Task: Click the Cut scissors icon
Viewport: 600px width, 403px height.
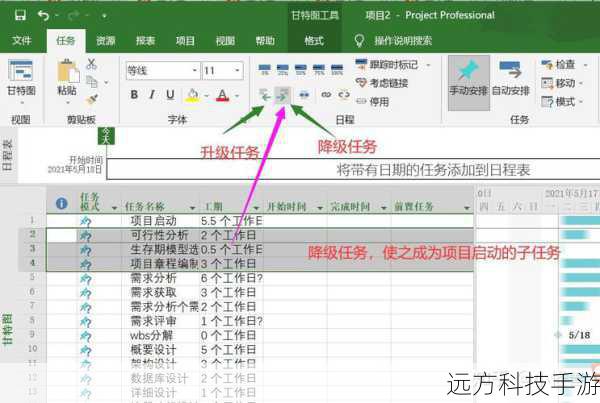Action: point(91,64)
